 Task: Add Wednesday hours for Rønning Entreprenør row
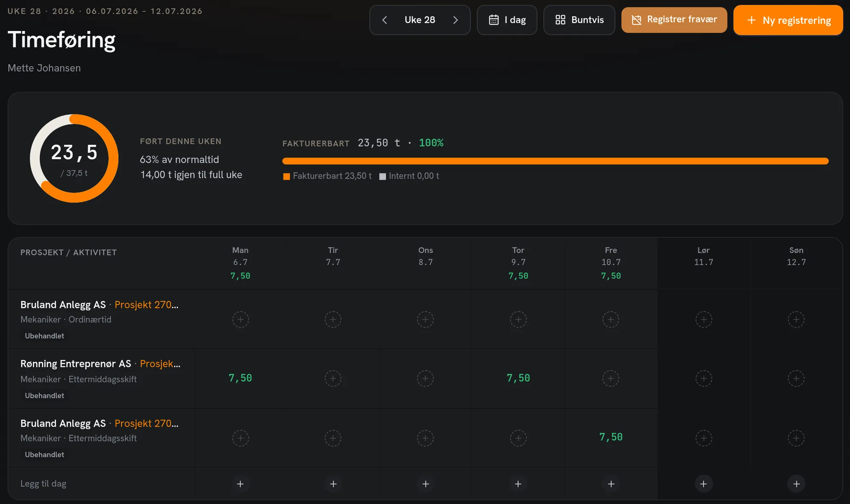coord(425,378)
